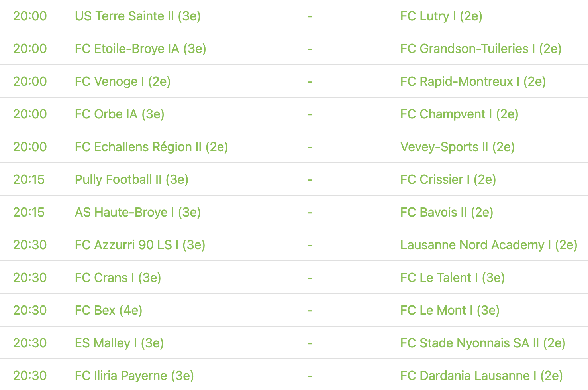The image size is (588, 390).
Task: Select Vevey-Sports II team link
Action: point(457,147)
